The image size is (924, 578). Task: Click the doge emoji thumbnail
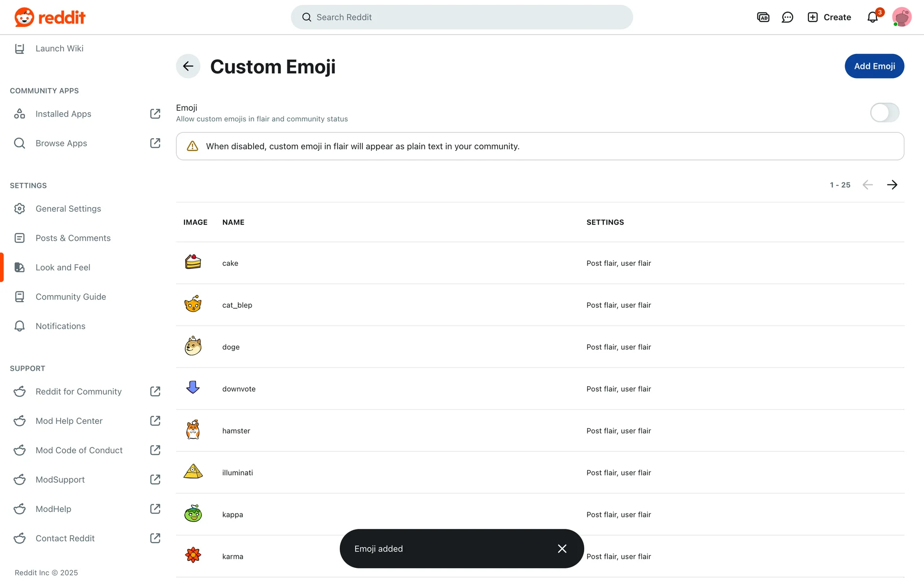pyautogui.click(x=193, y=346)
